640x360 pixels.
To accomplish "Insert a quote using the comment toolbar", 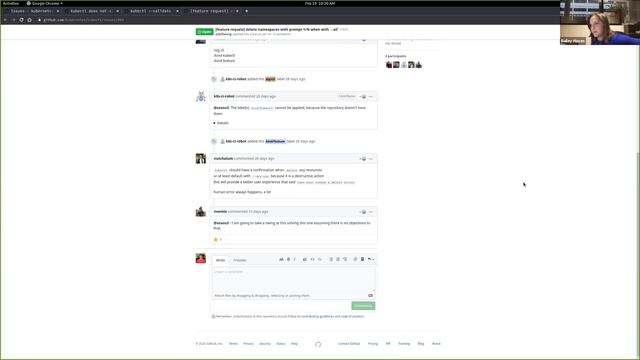I will (304, 260).
